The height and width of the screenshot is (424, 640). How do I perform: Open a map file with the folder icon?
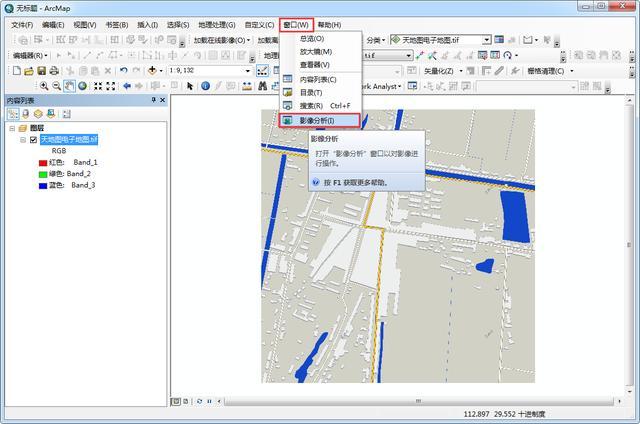[29, 71]
